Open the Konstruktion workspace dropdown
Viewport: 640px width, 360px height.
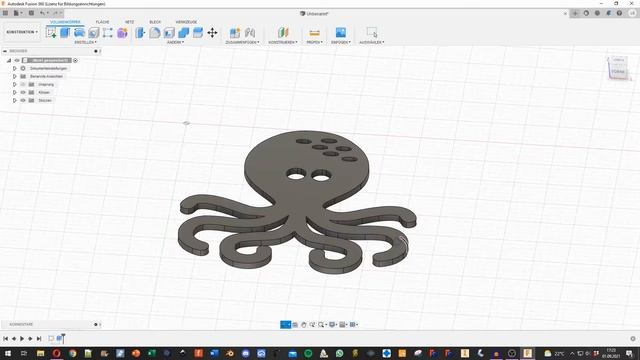click(22, 32)
